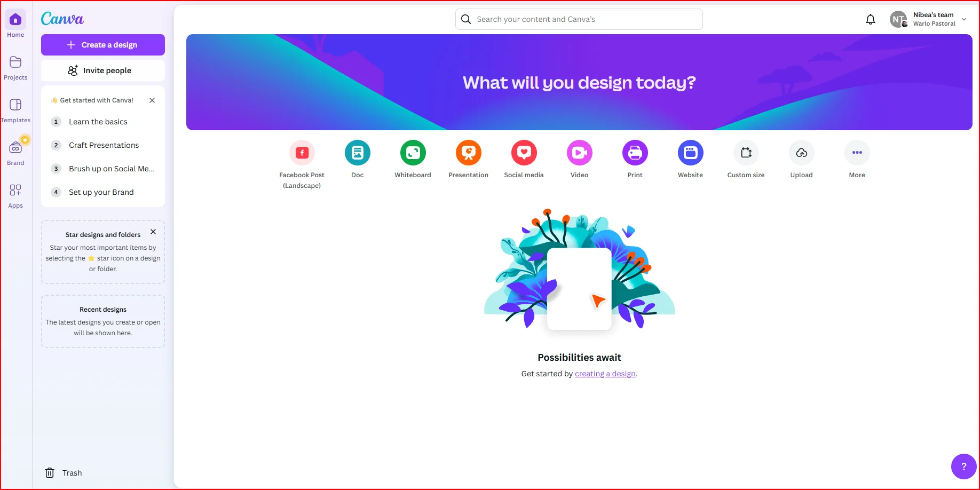This screenshot has width=980, height=490.
Task: Open the Home sidebar icon
Action: point(15,20)
